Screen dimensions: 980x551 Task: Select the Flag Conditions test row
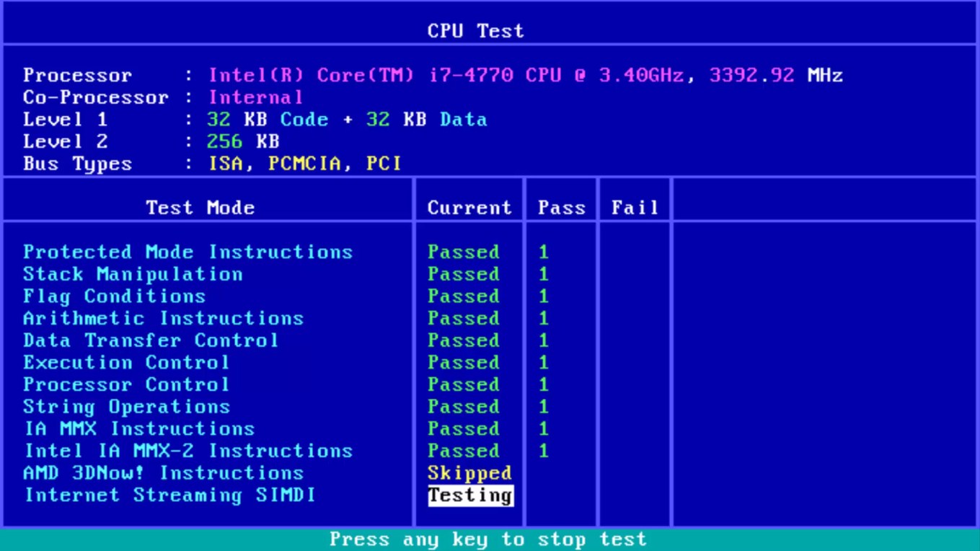coord(114,296)
